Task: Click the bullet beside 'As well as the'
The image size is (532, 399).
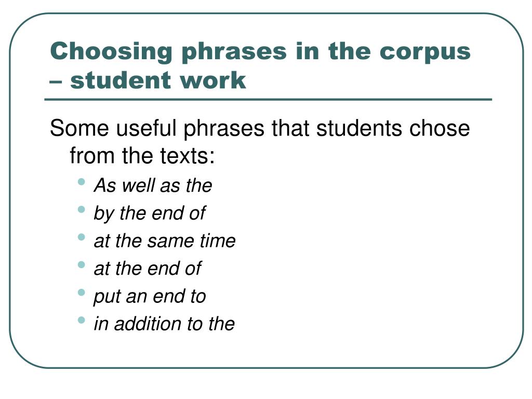Action: 81,182
